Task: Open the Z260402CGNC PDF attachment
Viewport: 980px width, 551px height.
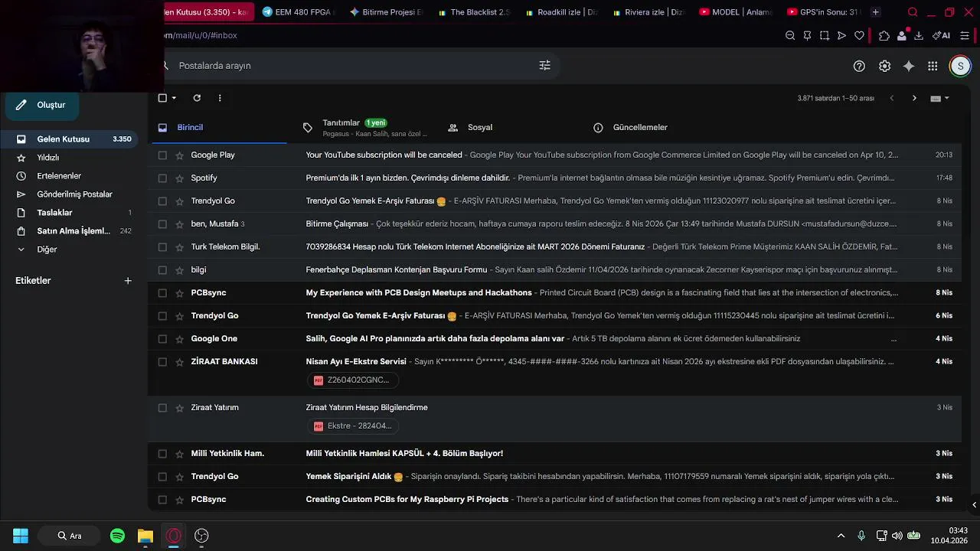Action: click(352, 380)
